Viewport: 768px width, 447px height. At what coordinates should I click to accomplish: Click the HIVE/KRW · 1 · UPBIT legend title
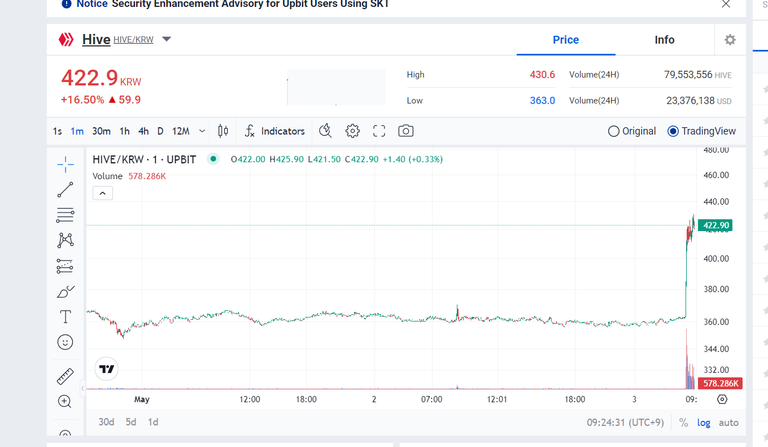point(144,160)
